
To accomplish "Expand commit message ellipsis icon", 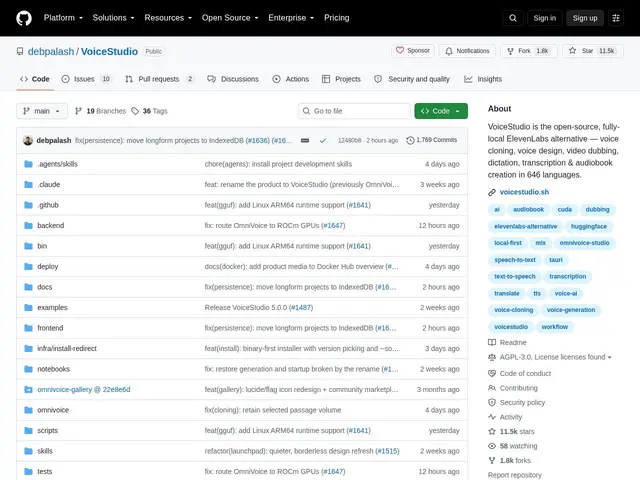I will pos(305,140).
